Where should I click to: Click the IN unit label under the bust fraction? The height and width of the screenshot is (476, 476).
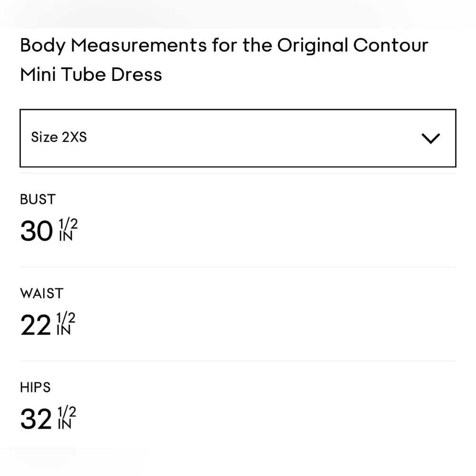click(66, 237)
